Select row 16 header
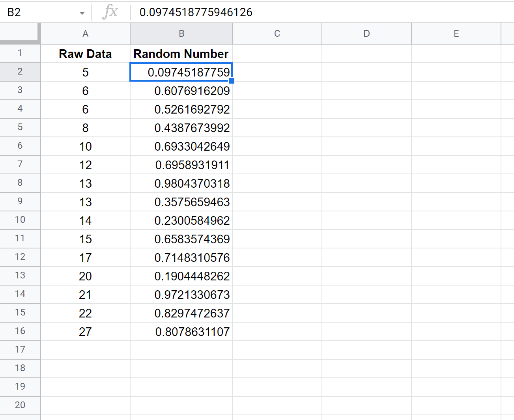 [x=20, y=331]
